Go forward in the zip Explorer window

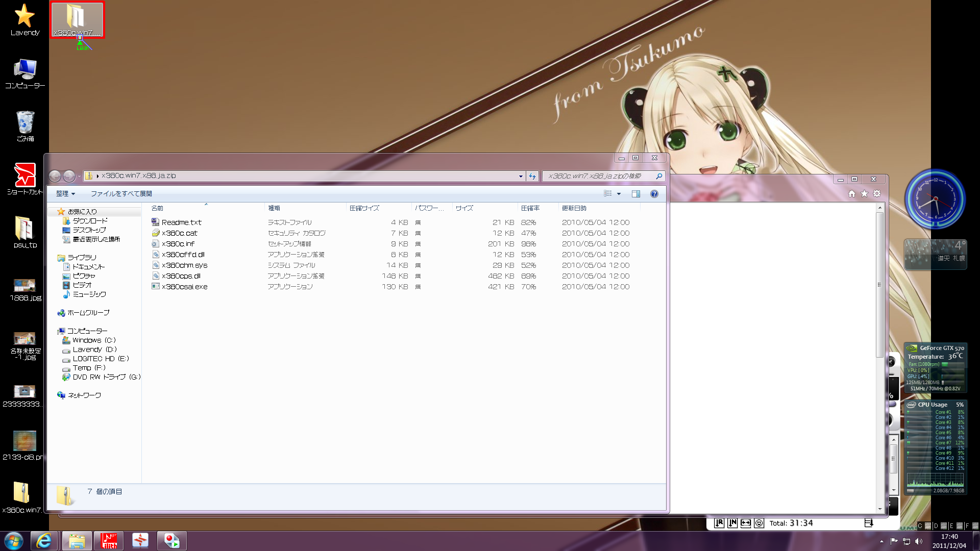[69, 176]
